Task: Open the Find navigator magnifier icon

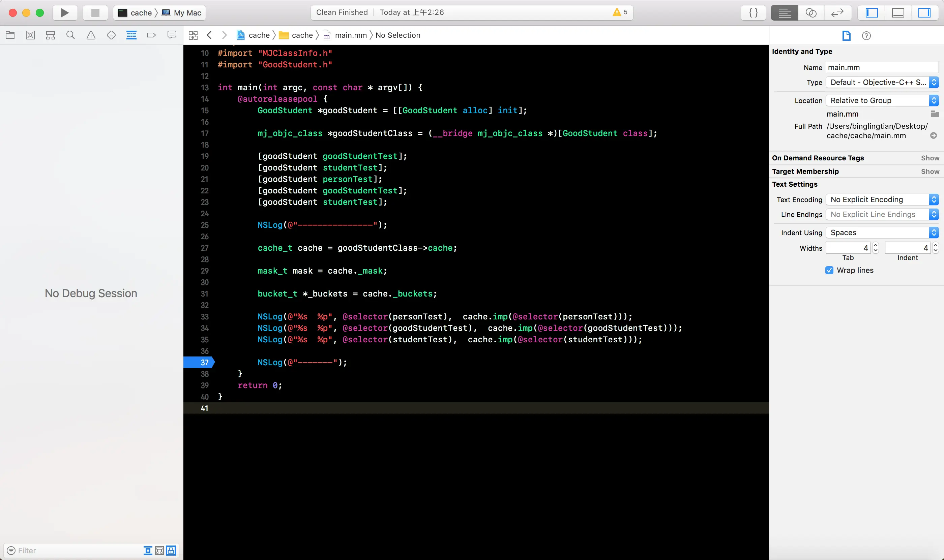Action: tap(70, 35)
